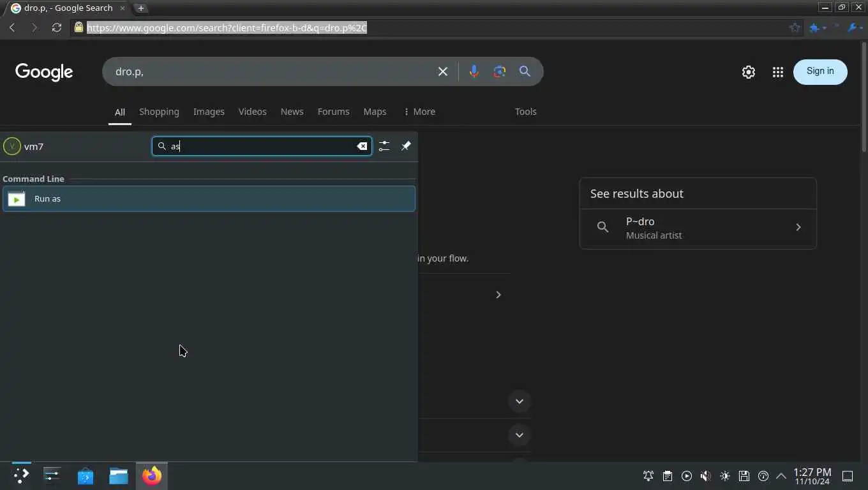Show desktop with the corner panel button
Screen dimensions: 868x490
[x=848, y=476]
